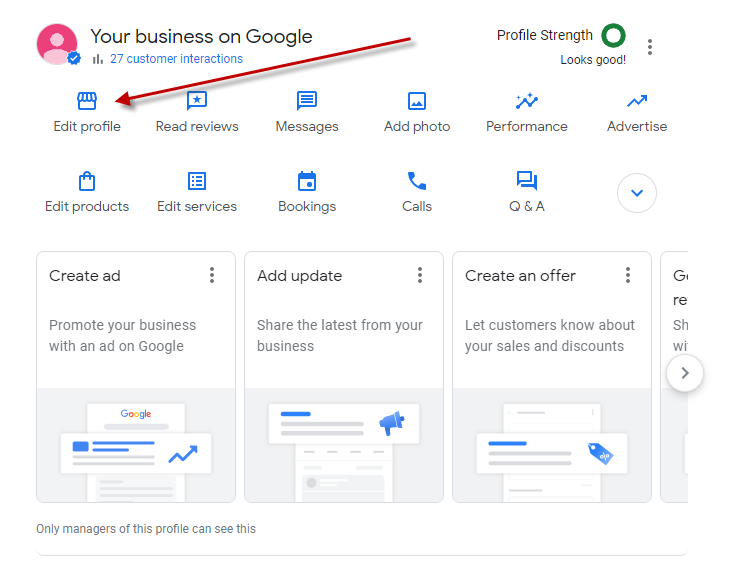Open the Advertise trending arrow icon
This screenshot has width=752, height=572.
coord(637,101)
